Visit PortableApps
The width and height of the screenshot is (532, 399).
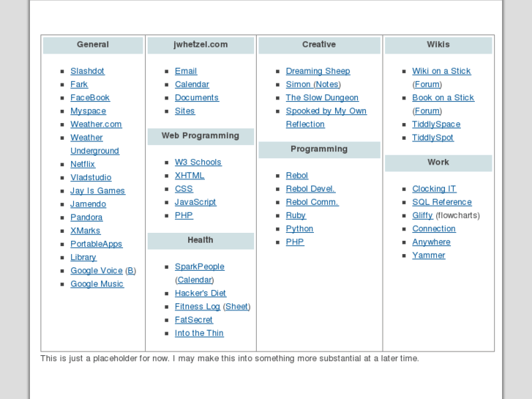click(x=97, y=244)
